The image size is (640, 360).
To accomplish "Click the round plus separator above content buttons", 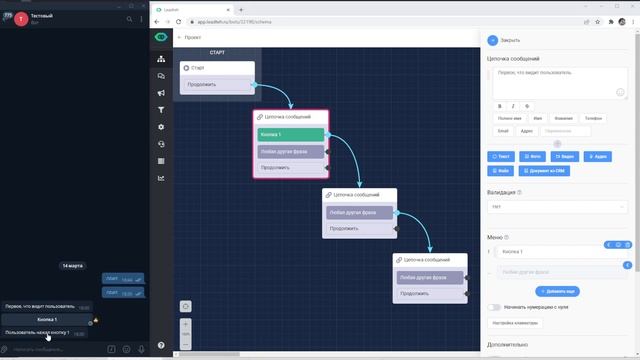I will 557,144.
